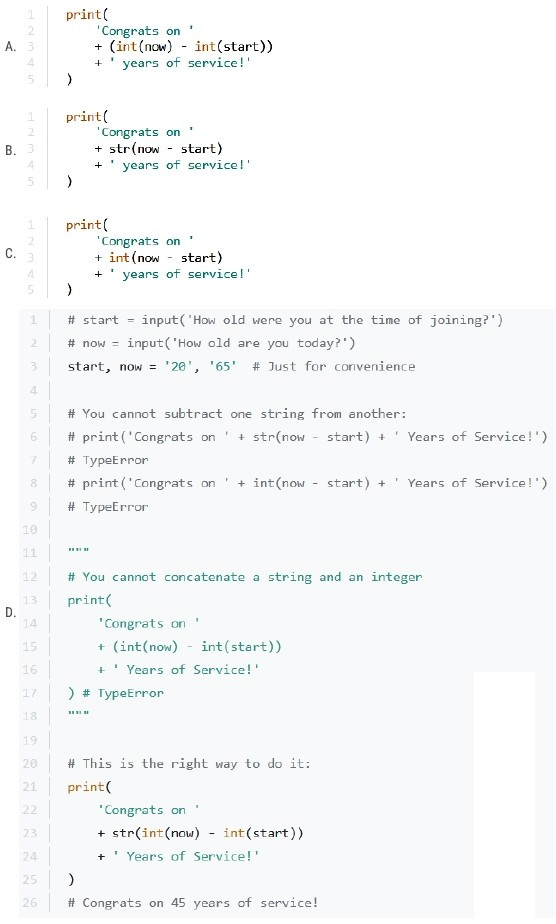Image resolution: width=556 pixels, height=924 pixels.
Task: Click the '# start = input(' comment line
Action: coord(285,320)
